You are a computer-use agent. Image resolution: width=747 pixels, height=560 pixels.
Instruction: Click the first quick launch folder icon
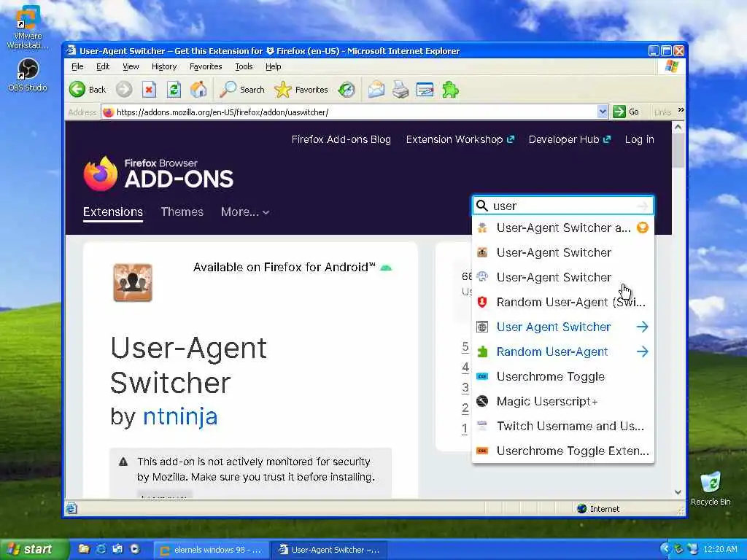tap(84, 549)
